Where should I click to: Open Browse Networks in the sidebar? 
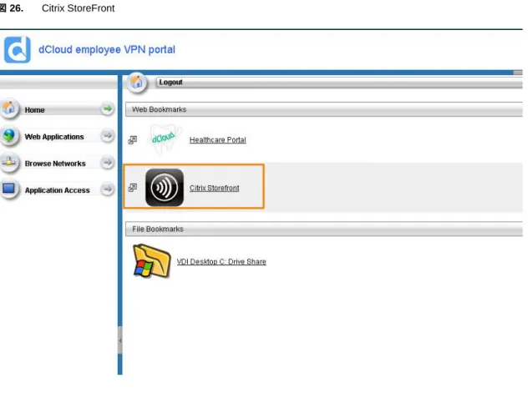[x=55, y=164]
